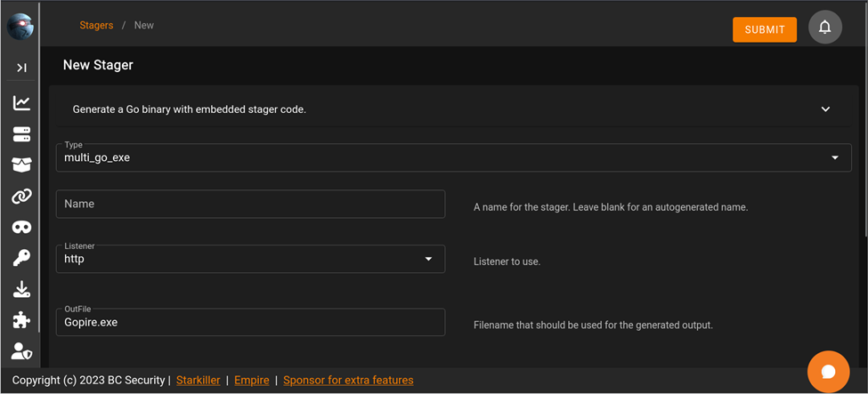Viewport: 868px width, 394px height.
Task: Open the mask goggles sidebar icon
Action: [21, 228]
